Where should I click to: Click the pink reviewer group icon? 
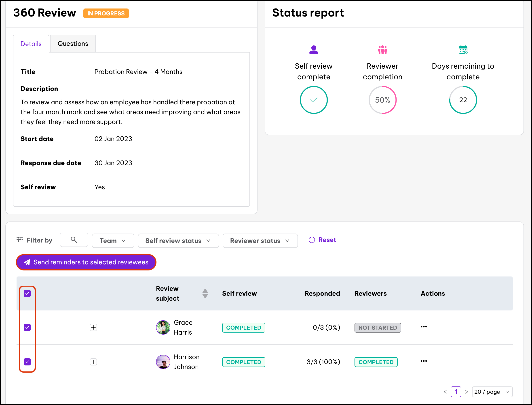point(382,50)
